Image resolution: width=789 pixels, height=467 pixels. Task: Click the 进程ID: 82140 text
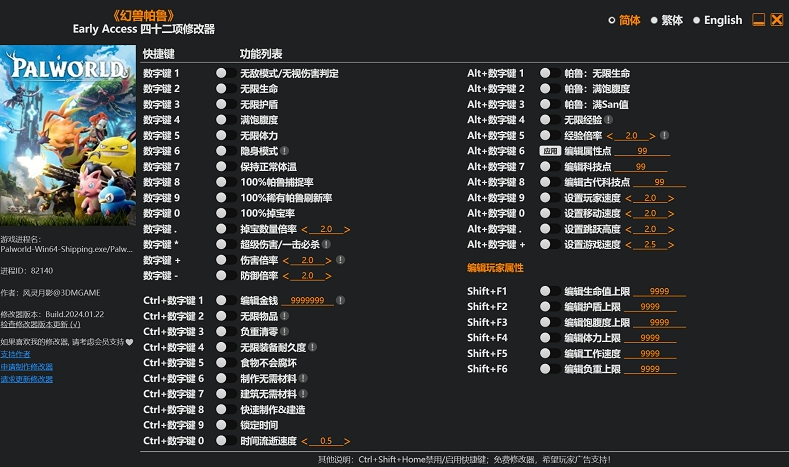[27, 271]
